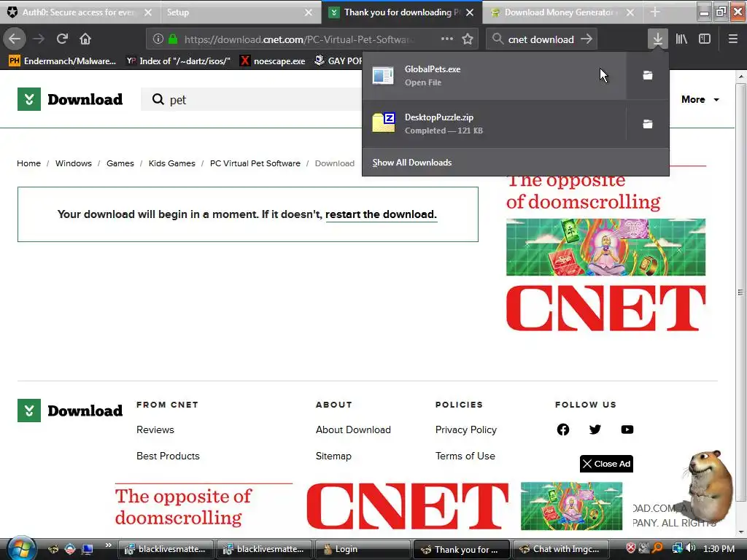
Task: Open the Privacy Policy link
Action: [x=466, y=429]
